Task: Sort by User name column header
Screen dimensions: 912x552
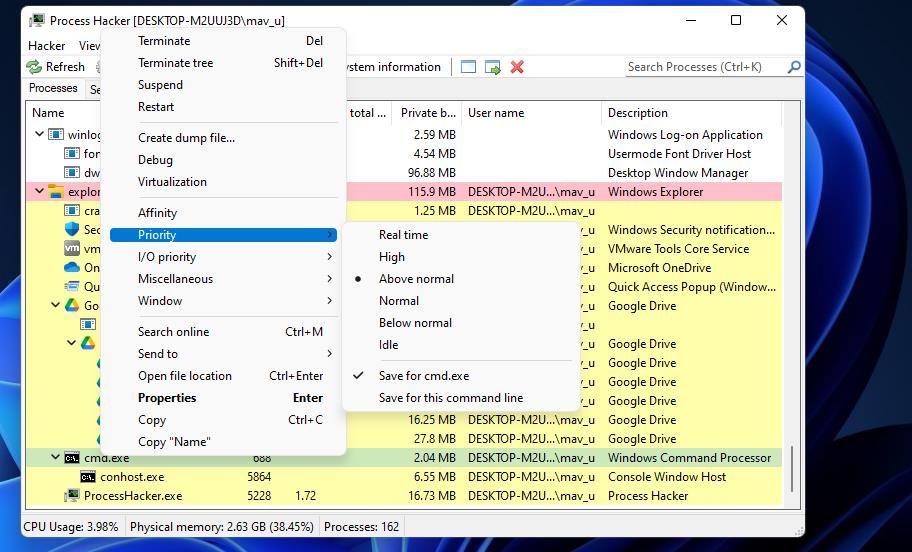Action: coord(532,113)
